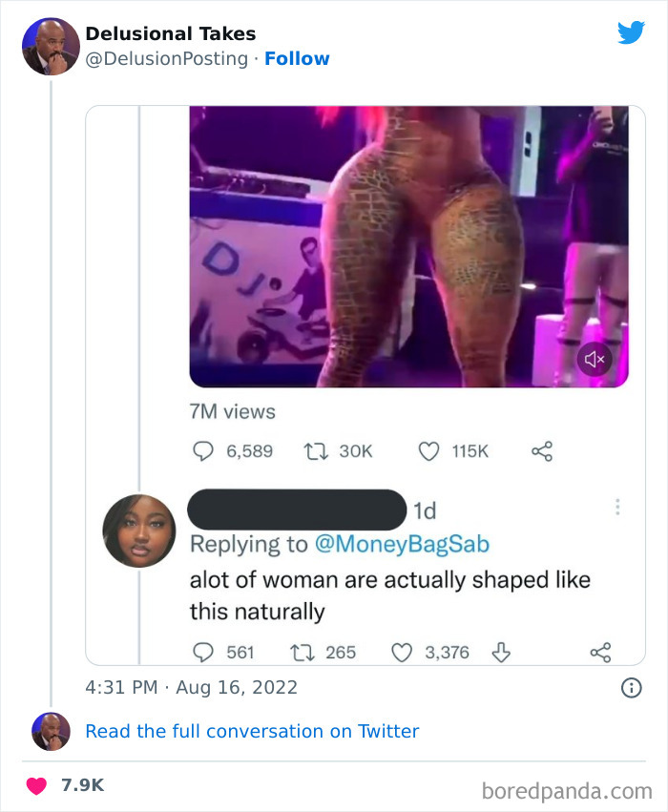Click the Twitter bird logo
Screen dimensions: 668x812
[632, 31]
